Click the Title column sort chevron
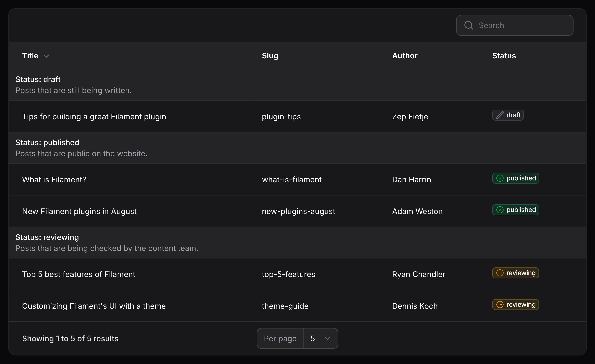The height and width of the screenshot is (364, 595). (x=46, y=56)
